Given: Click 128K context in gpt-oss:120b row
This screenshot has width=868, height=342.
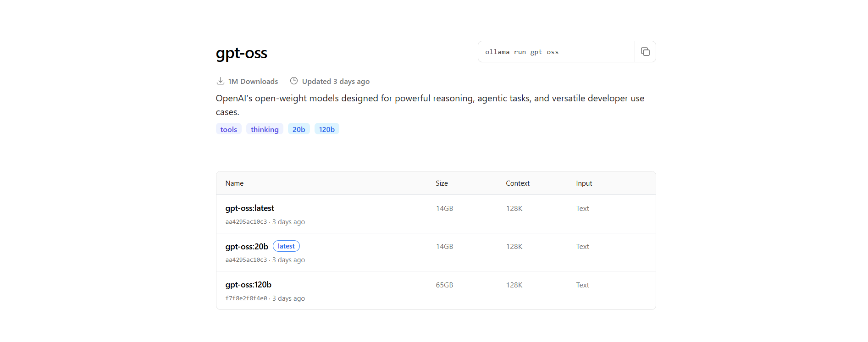Looking at the screenshot, I should (x=514, y=285).
